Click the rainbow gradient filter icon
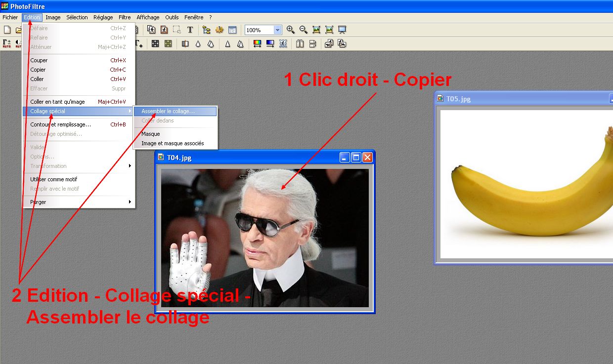 click(x=257, y=44)
